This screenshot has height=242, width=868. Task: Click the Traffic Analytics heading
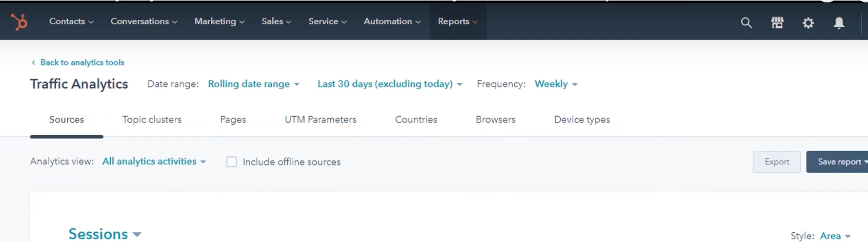(79, 84)
